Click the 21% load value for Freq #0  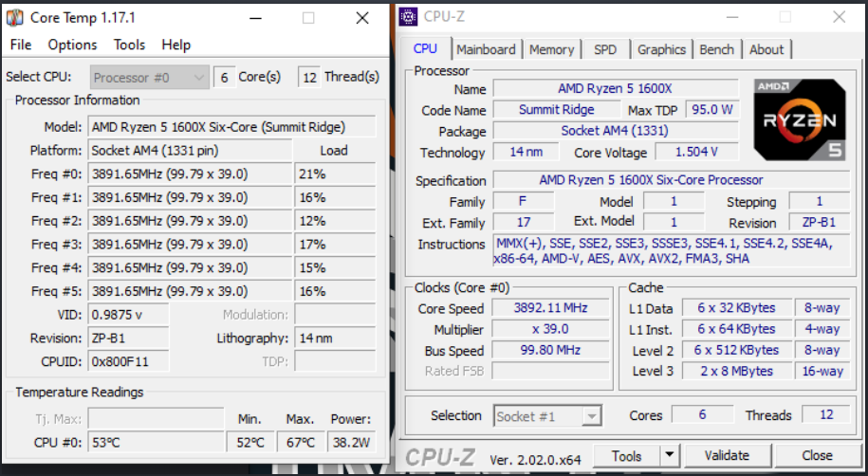coord(335,174)
